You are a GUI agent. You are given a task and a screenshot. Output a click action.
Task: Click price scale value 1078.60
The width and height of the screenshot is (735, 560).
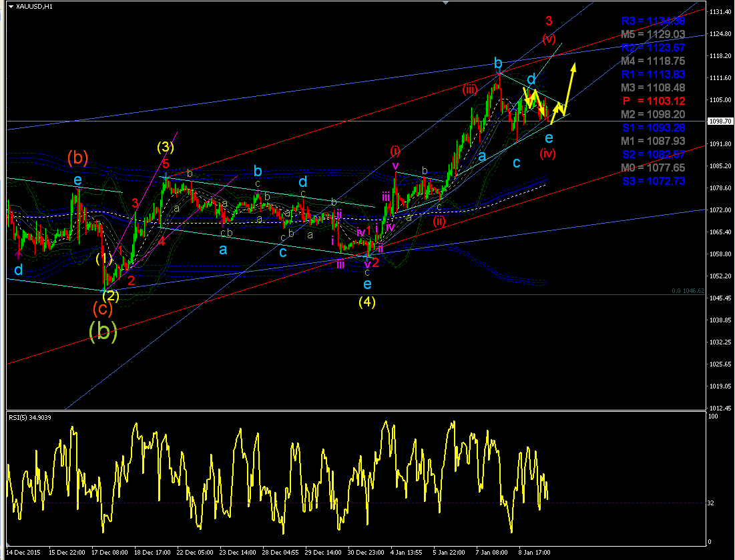coord(720,188)
